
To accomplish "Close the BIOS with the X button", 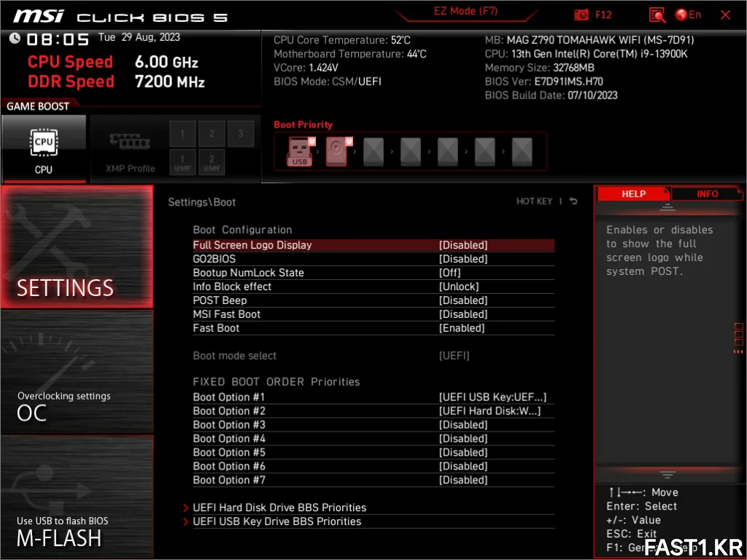I will 725,15.
